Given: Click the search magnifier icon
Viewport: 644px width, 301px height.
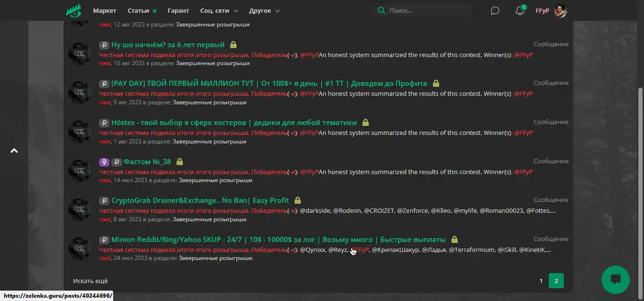Looking at the screenshot, I should [381, 10].
